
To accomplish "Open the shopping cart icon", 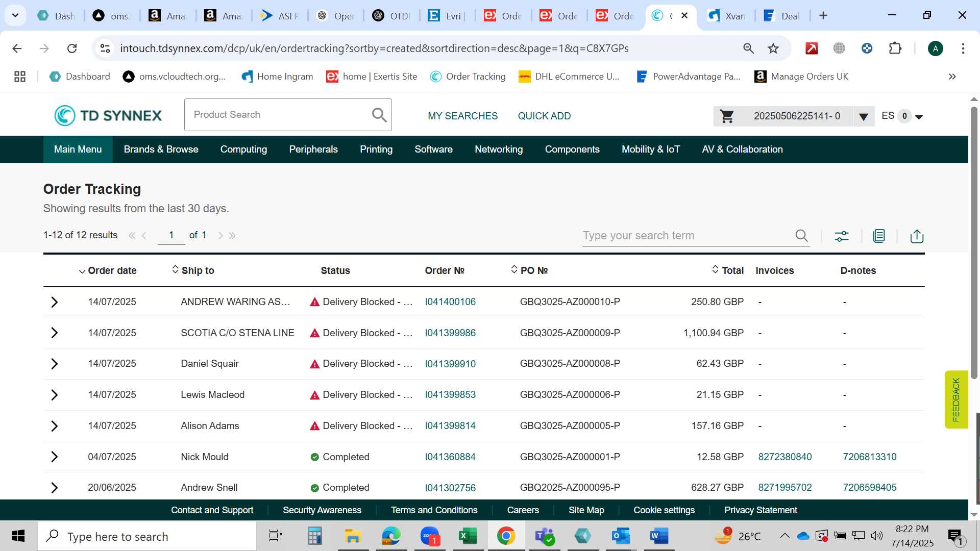I will coord(727,116).
